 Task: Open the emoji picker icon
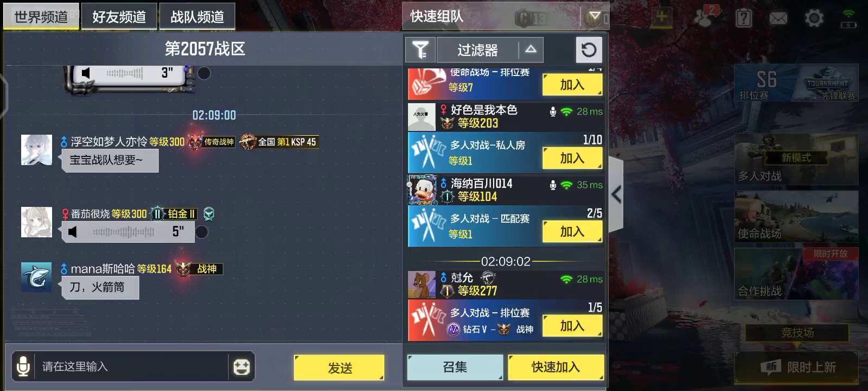(241, 367)
